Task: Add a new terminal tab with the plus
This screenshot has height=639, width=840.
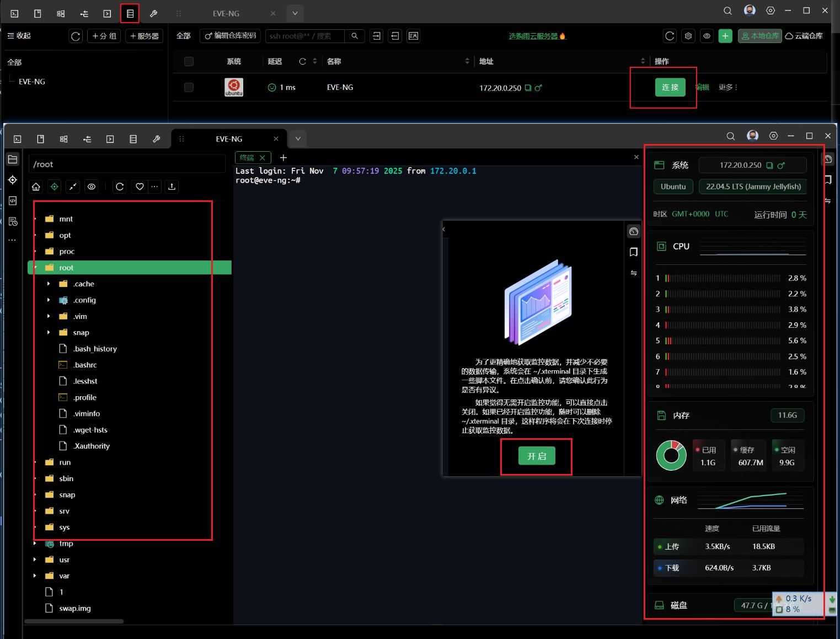Action: (283, 158)
